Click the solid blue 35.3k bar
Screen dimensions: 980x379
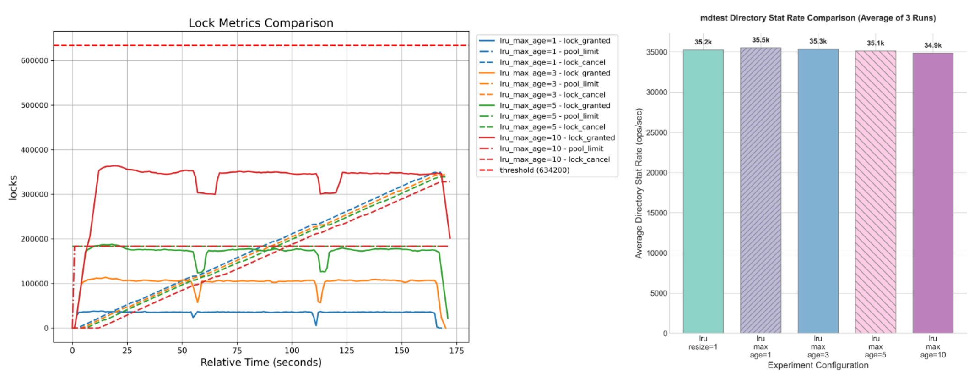[818, 192]
